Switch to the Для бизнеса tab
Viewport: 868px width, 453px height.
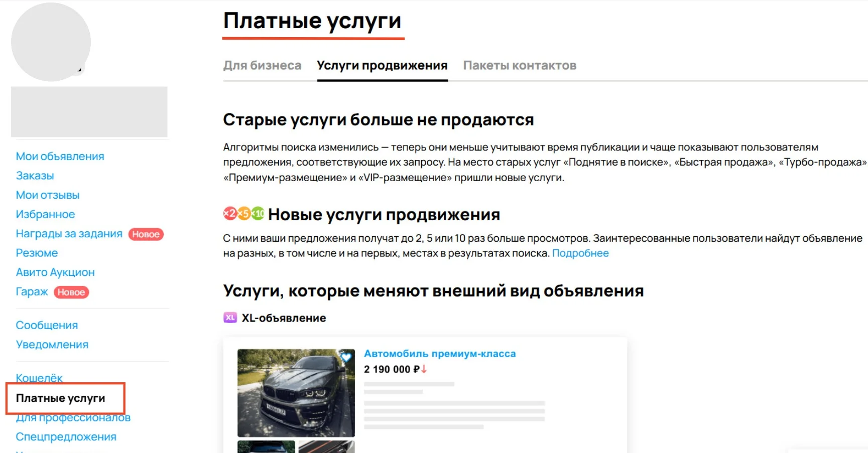pos(262,65)
